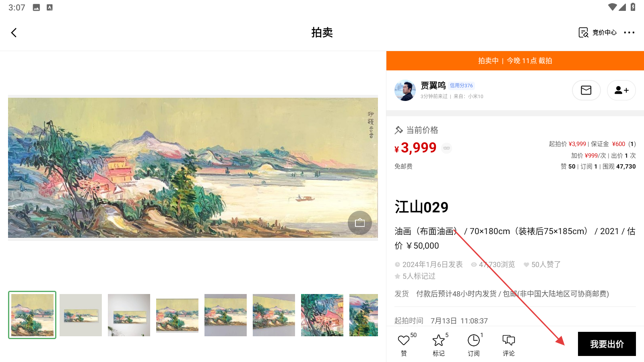This screenshot has height=362, width=644.
Task: Click the 我要出价 bid button
Action: (607, 344)
